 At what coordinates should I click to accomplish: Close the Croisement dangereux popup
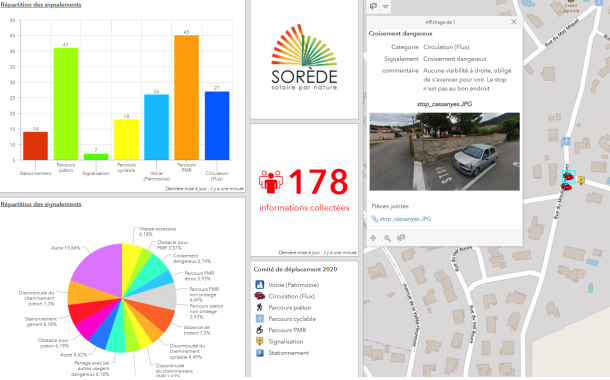(x=514, y=22)
